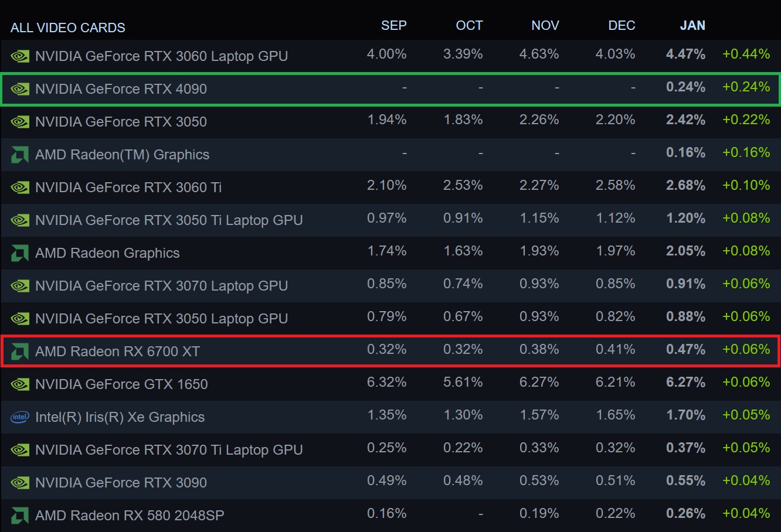Click NVIDIA GeForce RTX 3050 Ti Laptop GPU name
This screenshot has width=781, height=532.
tap(169, 220)
